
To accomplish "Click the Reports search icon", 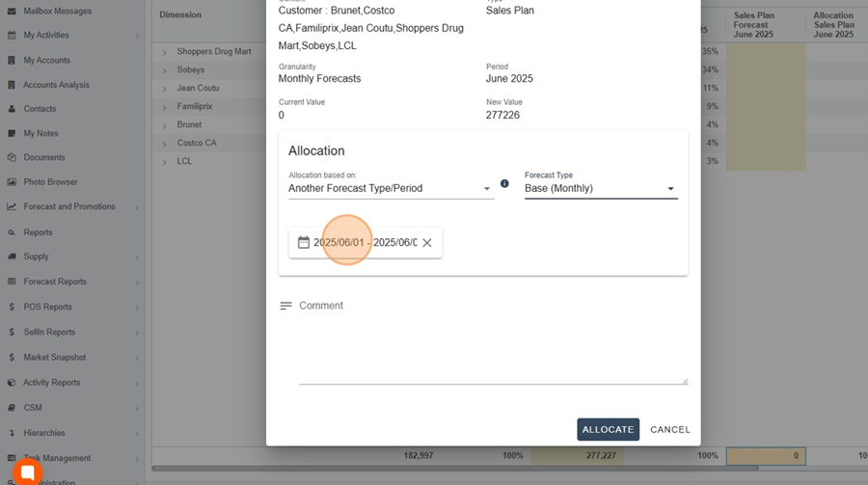I will (12, 232).
